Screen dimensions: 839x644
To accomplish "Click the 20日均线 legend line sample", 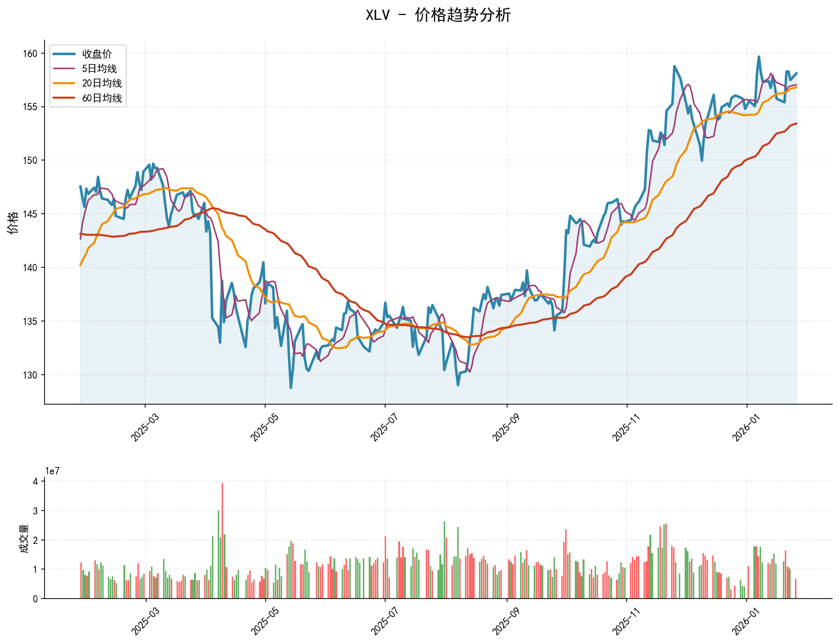I will [x=64, y=83].
